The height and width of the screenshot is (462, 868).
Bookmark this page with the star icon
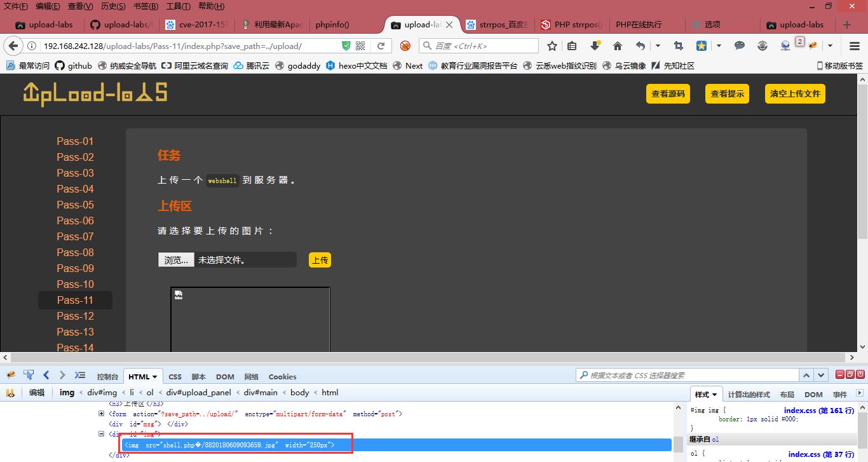[552, 46]
